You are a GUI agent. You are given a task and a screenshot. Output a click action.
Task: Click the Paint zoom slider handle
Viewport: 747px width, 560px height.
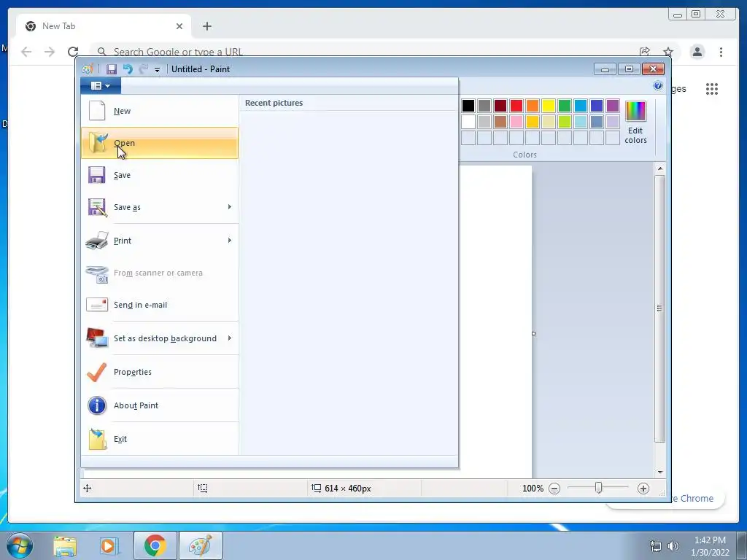(x=598, y=488)
